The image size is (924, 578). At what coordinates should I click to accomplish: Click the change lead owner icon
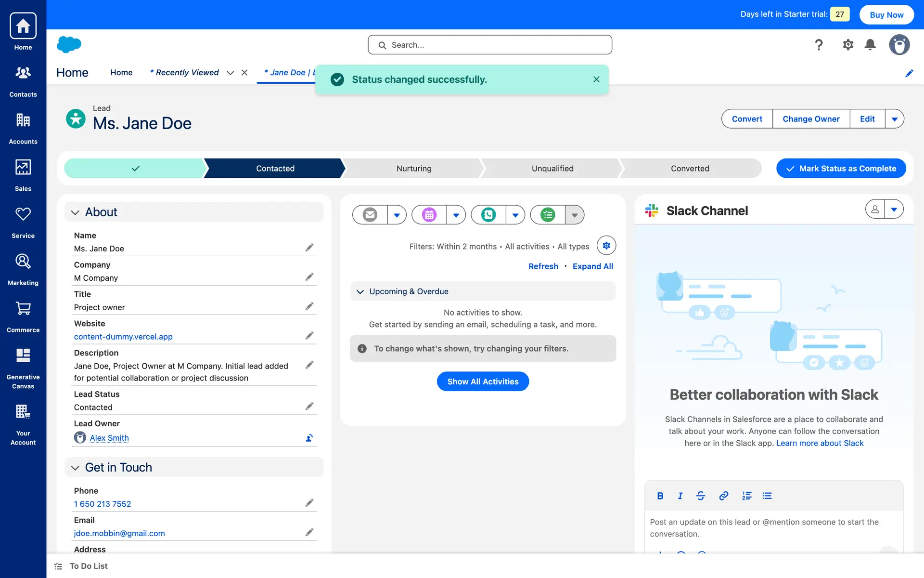pos(309,438)
